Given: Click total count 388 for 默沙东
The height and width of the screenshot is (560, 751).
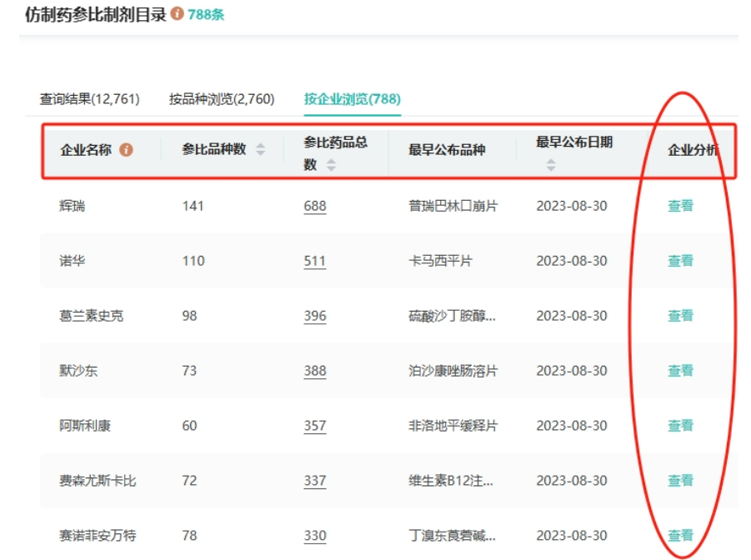Looking at the screenshot, I should pyautogui.click(x=315, y=371).
